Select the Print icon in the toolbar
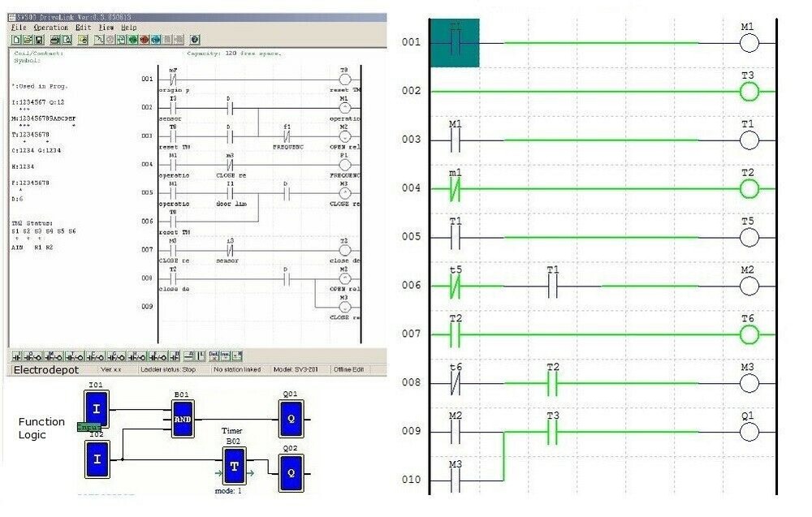This screenshot has height=517, width=812. point(54,38)
